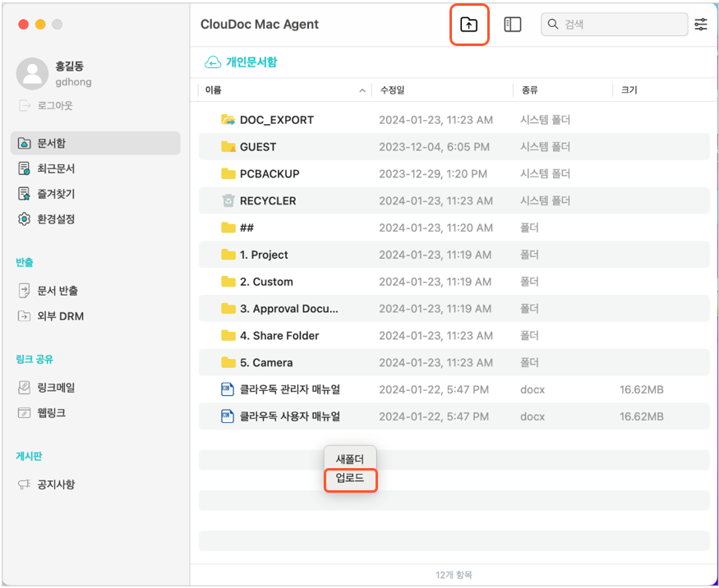Select the 클라우독 사용자 매뉴얼 file name
This screenshot has width=719, height=588.
point(290,417)
